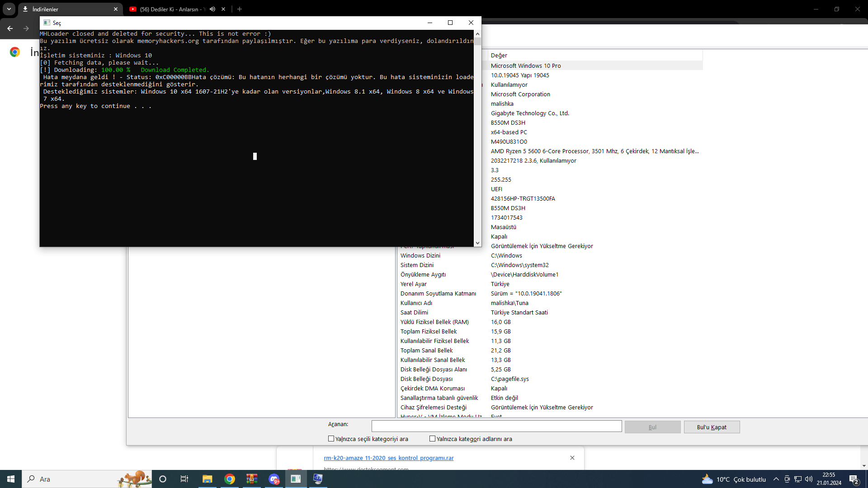Open the network tray icon
Viewport: 868px width, 488px height.
click(798, 479)
